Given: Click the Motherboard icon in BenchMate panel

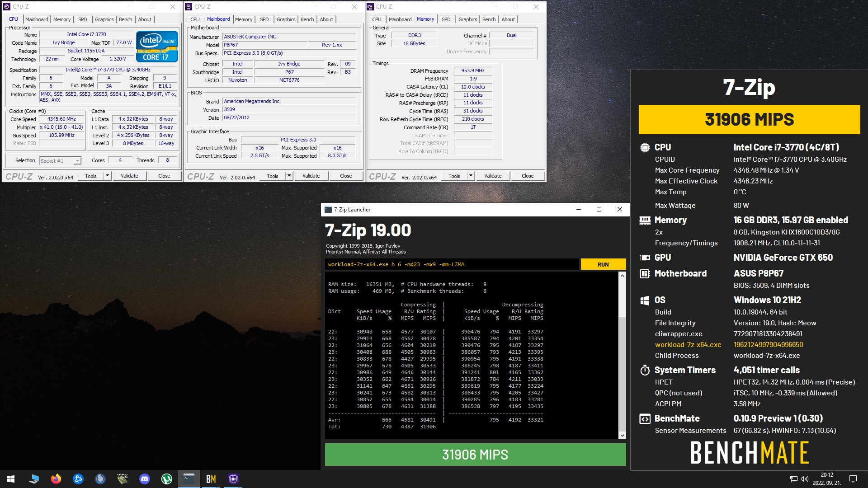Looking at the screenshot, I should click(645, 273).
